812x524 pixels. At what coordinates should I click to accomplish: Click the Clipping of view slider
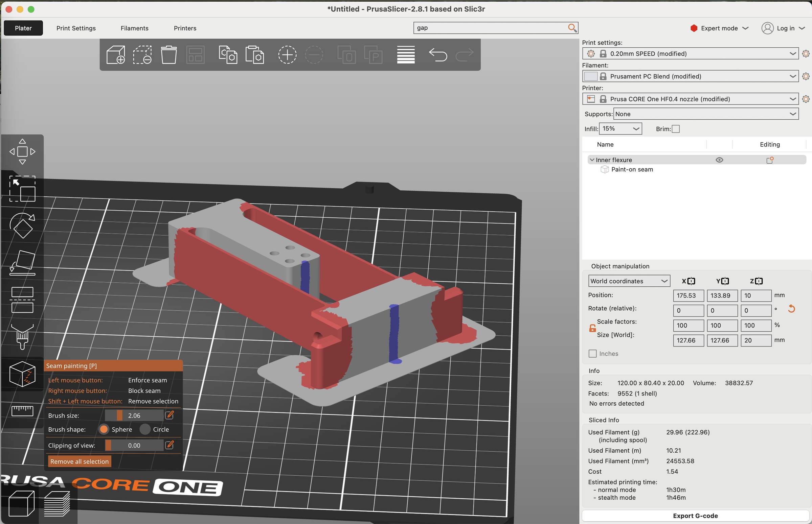134,446
